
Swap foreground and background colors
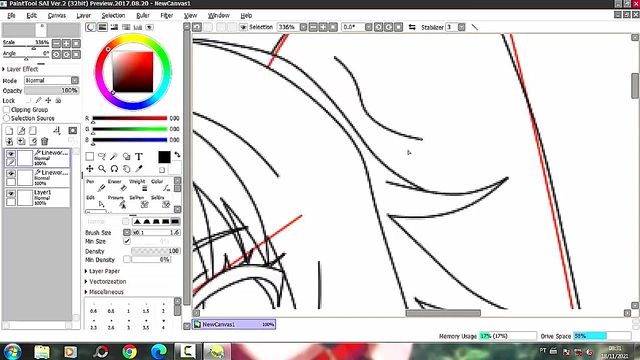[177, 155]
